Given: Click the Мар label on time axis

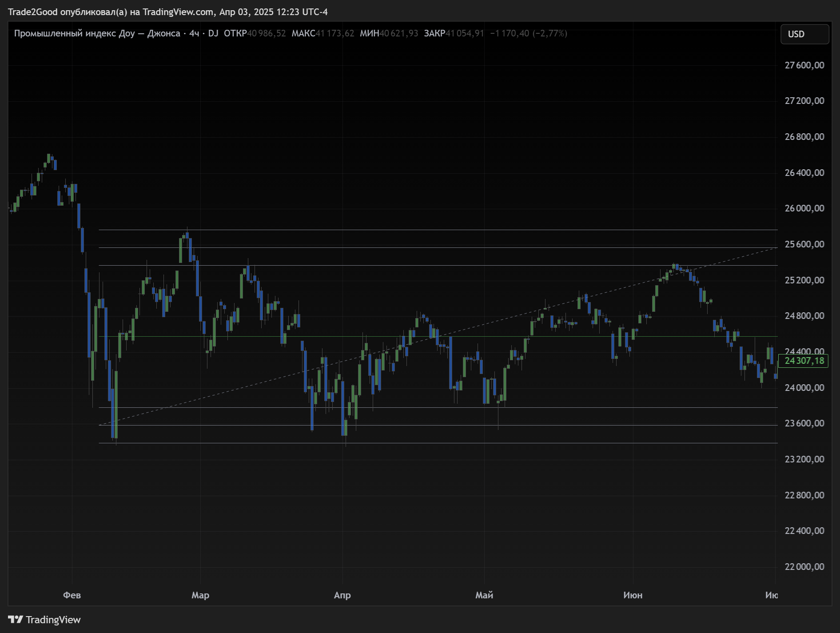Looking at the screenshot, I should click(200, 595).
